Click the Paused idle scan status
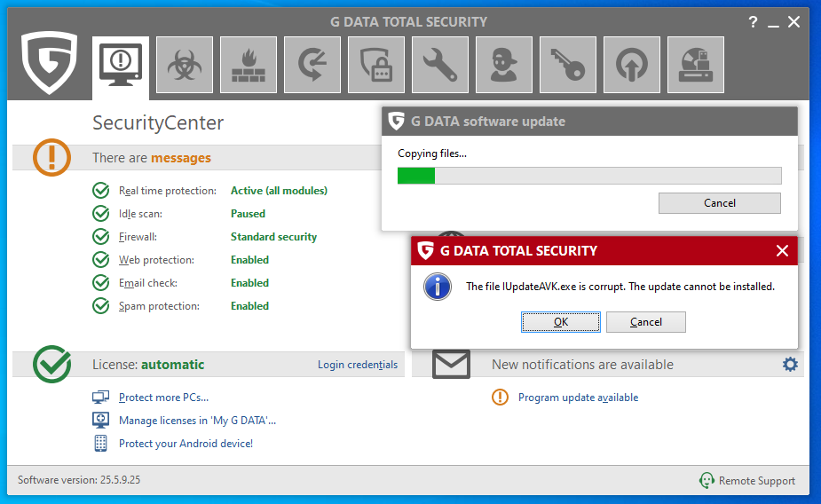This screenshot has width=821, height=504. (x=249, y=214)
